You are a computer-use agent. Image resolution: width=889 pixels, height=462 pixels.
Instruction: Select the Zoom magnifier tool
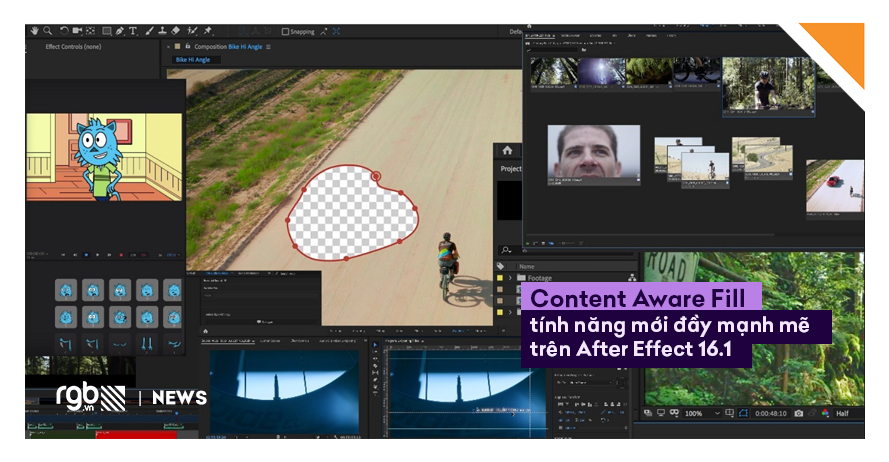[x=49, y=31]
